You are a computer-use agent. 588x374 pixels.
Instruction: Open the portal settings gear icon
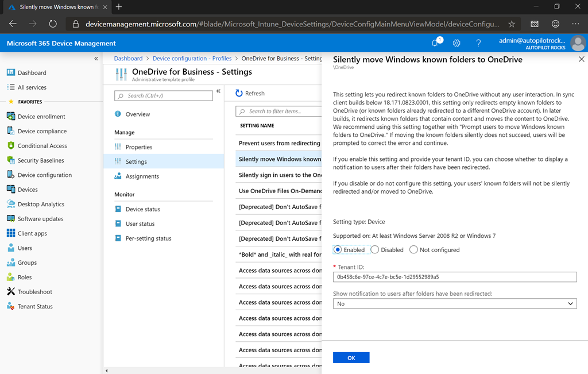tap(457, 43)
